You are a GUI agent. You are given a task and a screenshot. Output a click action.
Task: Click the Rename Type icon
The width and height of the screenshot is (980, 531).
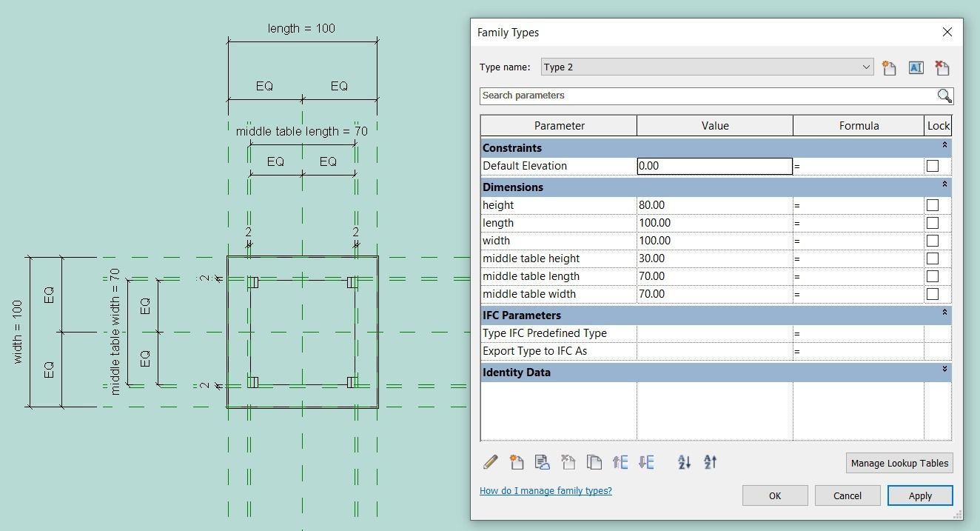pos(916,67)
